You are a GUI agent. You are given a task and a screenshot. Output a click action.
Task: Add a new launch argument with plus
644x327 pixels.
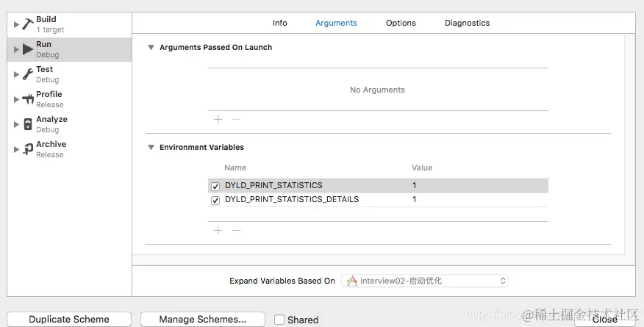coord(218,119)
